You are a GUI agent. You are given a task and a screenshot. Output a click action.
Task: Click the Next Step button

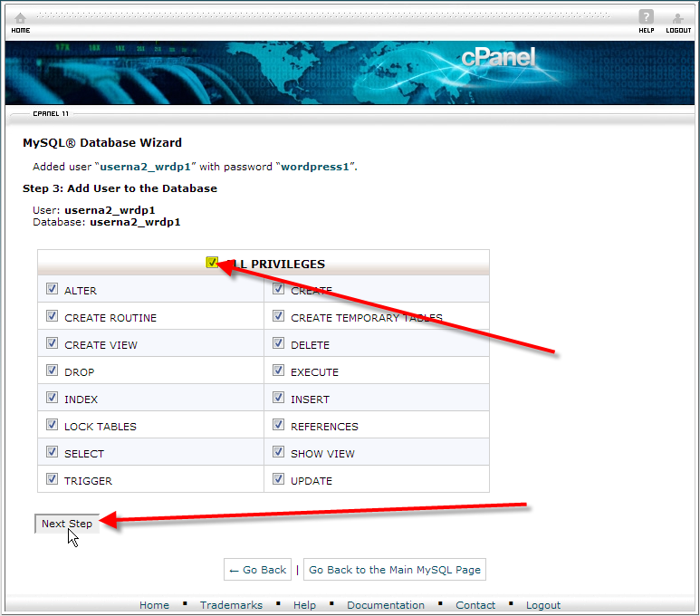[x=67, y=524]
